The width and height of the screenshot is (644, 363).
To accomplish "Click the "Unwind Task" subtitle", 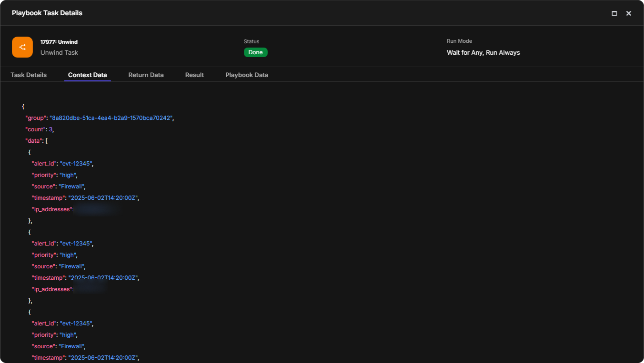I will pyautogui.click(x=59, y=53).
